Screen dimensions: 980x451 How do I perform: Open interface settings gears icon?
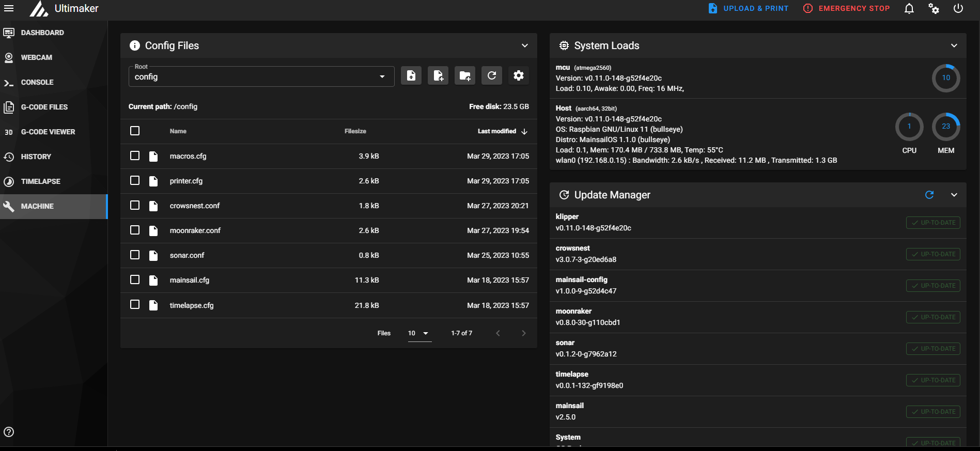point(934,8)
